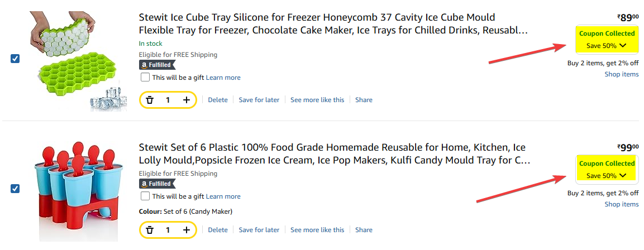Deselect the Ice Cube Tray item checkbox
This screenshot has width=644, height=250.
point(15,59)
